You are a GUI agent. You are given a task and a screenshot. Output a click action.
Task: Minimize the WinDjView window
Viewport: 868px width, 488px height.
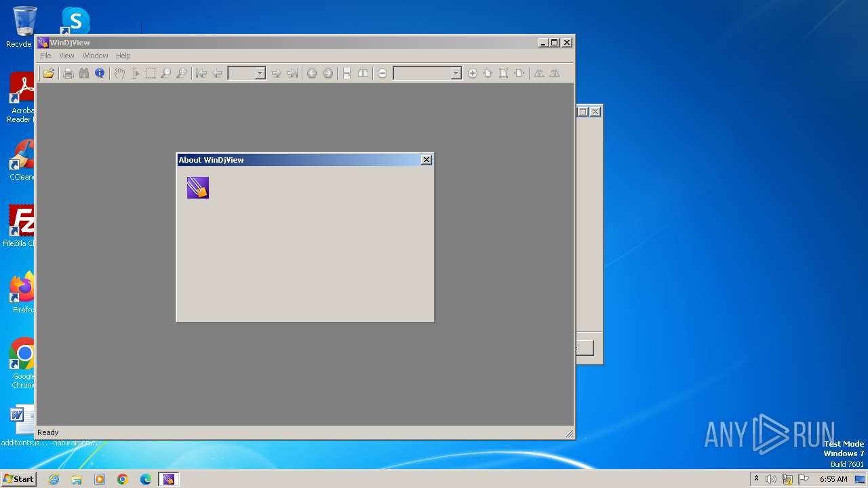point(543,43)
